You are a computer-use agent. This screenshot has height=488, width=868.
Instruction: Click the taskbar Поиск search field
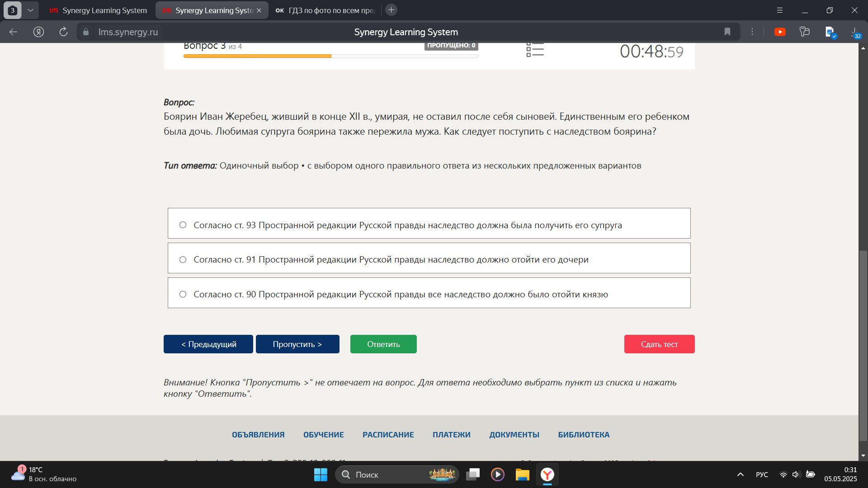[397, 474]
